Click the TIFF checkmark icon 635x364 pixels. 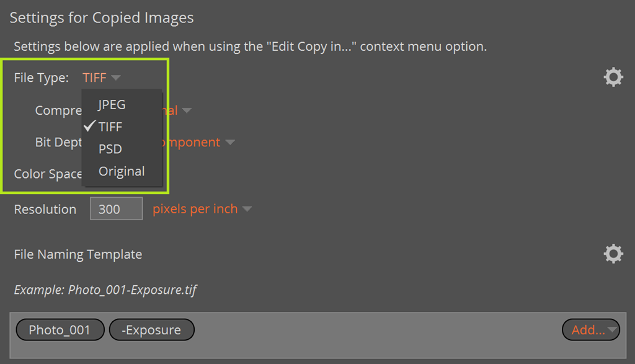point(89,126)
